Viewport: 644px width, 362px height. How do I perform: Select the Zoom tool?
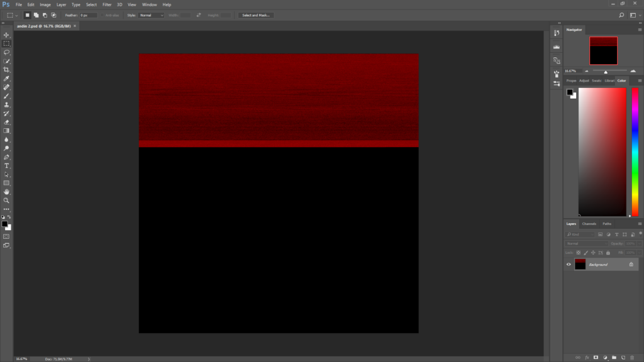coord(6,200)
